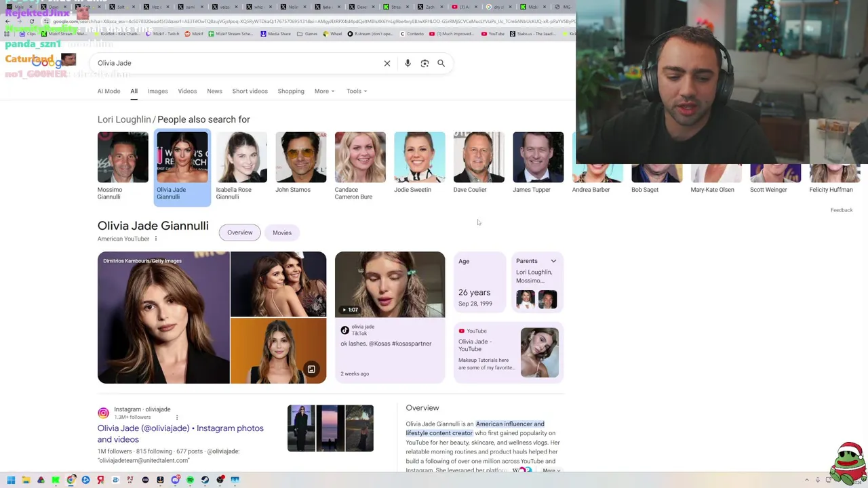The height and width of the screenshot is (488, 868).
Task: Switch to AI Mode tab
Action: pyautogui.click(x=108, y=91)
